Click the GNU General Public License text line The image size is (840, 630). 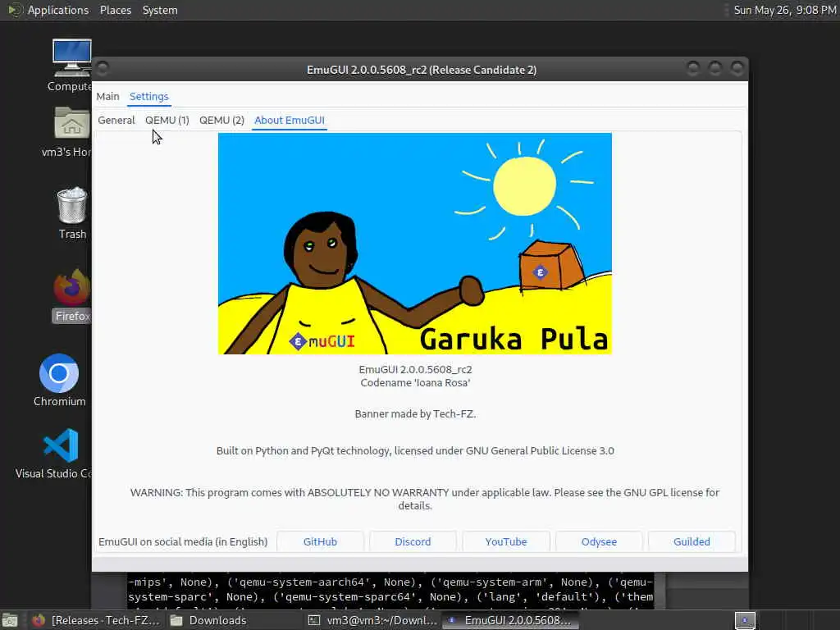pos(415,450)
